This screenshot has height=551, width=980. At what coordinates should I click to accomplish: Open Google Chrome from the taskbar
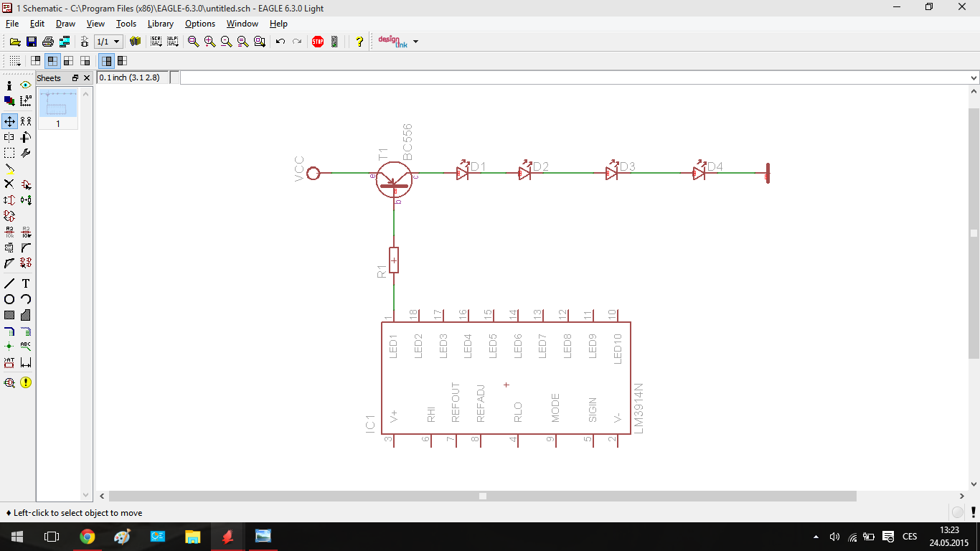[x=87, y=537]
